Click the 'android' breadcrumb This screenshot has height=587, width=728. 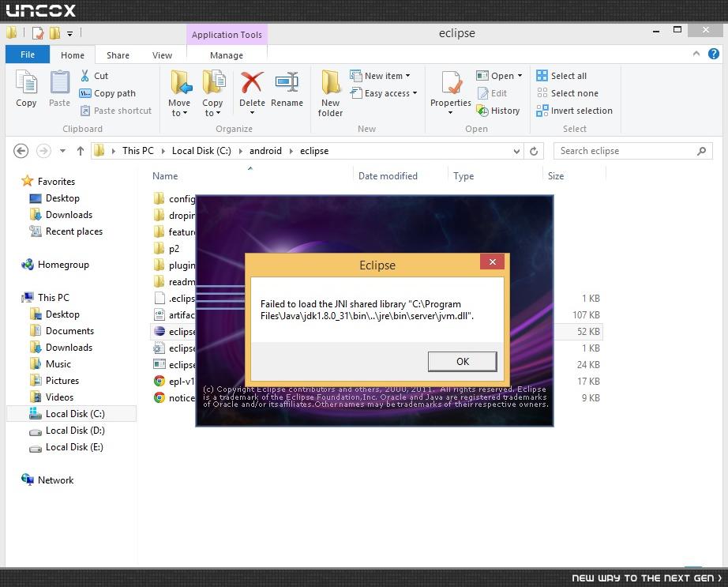point(265,151)
